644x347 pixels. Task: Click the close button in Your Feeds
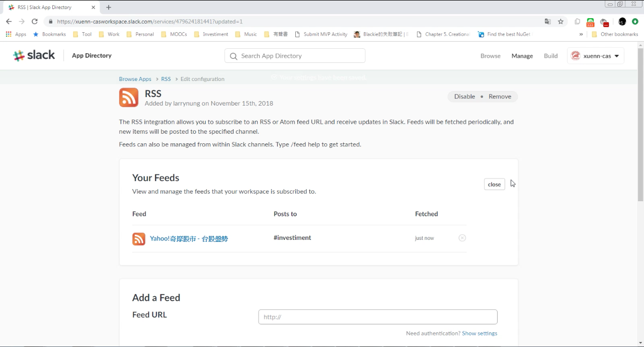tap(495, 185)
